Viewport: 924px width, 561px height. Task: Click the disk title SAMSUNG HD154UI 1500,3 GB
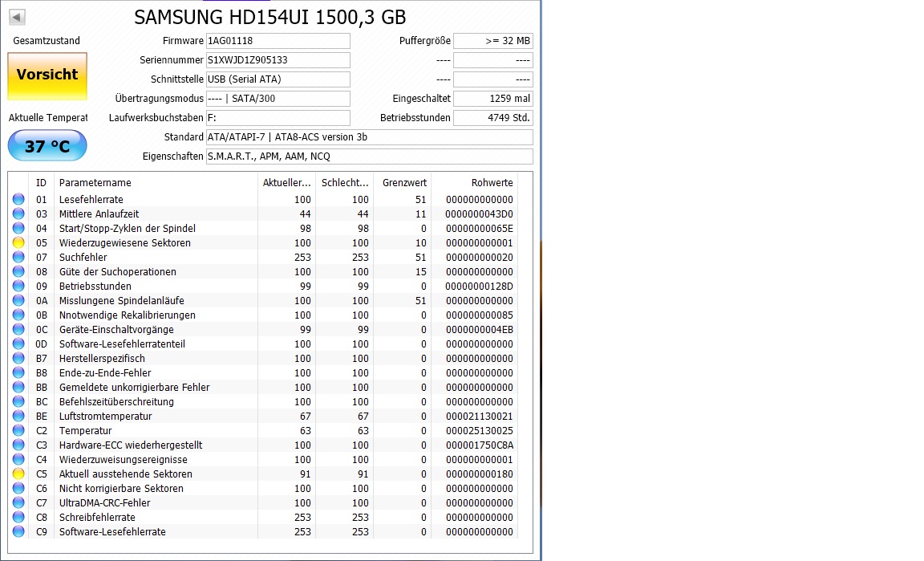tap(269, 17)
